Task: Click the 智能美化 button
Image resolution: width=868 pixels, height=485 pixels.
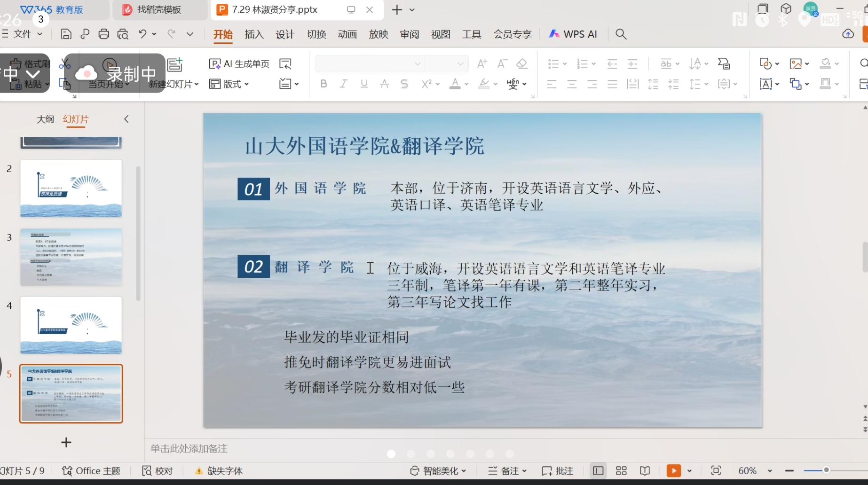Action: pos(438,471)
